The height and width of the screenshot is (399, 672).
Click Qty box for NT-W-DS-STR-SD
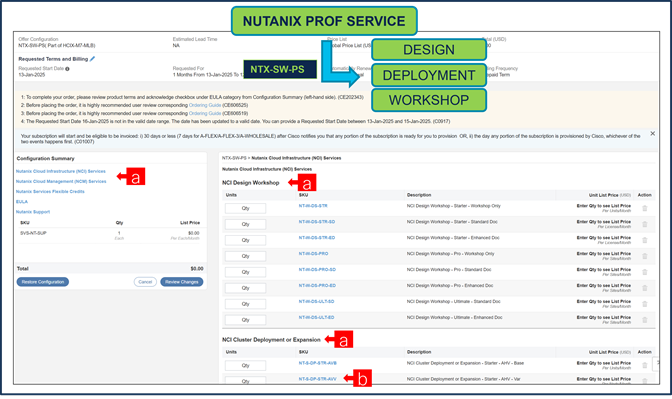click(245, 224)
